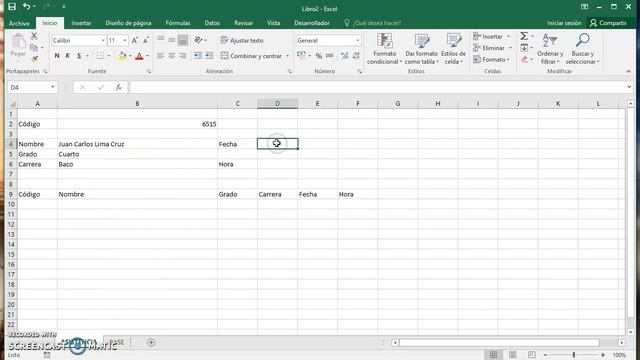Click the Undo arrow icon
This screenshot has width=640, height=360.
(x=27, y=7)
